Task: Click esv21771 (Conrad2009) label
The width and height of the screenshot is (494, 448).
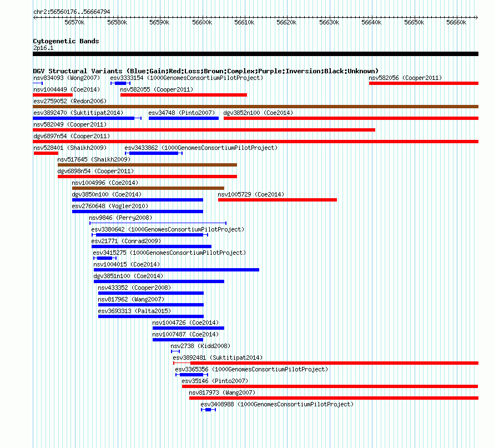Action: (126, 241)
